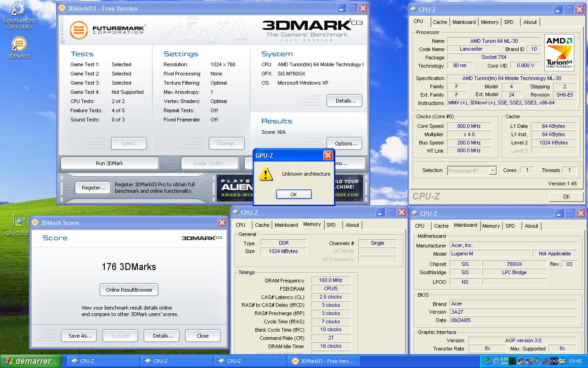Open Memory tab in the CPU-Z Acer motherboard window

click(x=491, y=226)
